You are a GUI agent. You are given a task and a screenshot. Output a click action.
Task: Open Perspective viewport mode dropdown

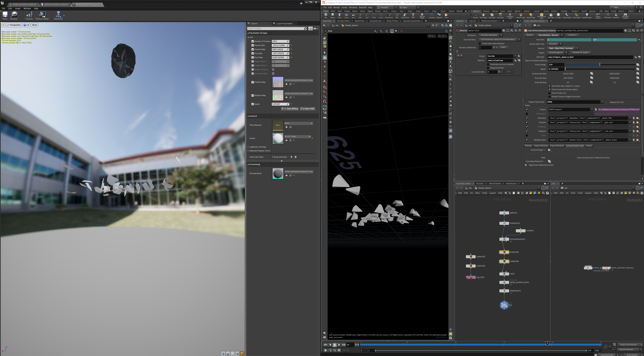[13, 25]
